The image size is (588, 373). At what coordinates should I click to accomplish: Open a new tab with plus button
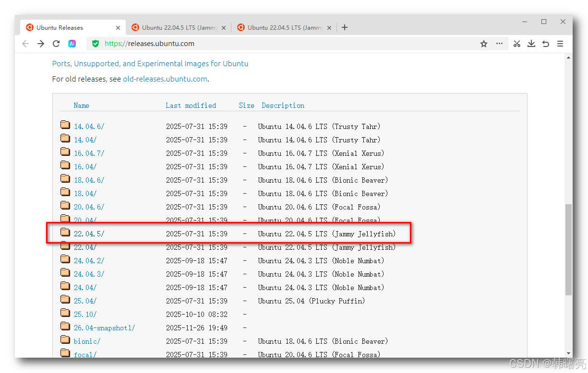point(345,27)
